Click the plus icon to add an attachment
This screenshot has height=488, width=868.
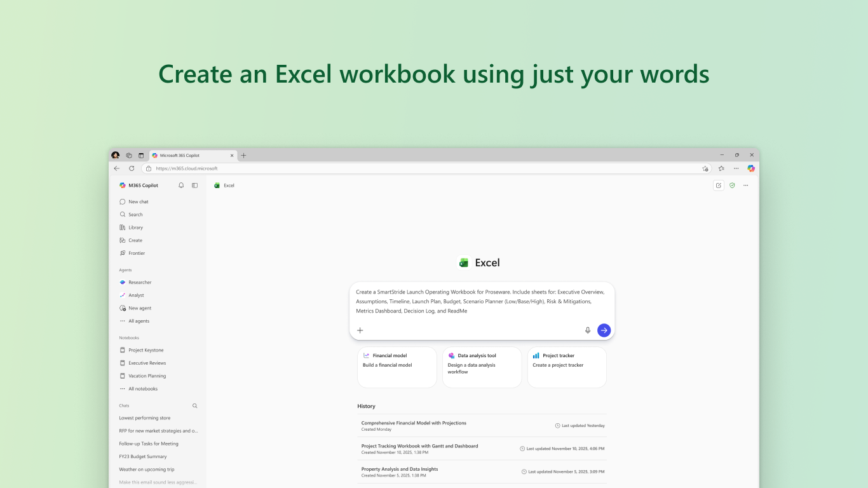(360, 330)
